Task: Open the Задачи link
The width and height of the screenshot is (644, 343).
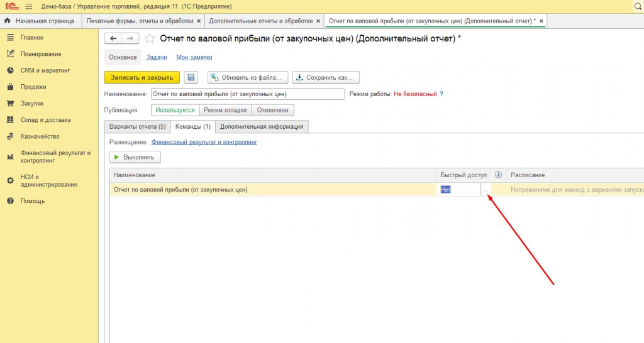Action: (157, 57)
